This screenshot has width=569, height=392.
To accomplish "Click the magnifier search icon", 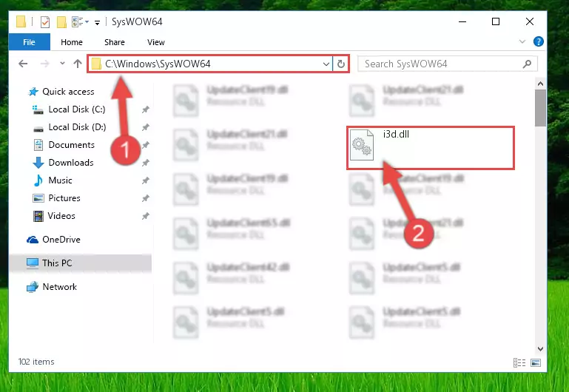I will point(527,64).
